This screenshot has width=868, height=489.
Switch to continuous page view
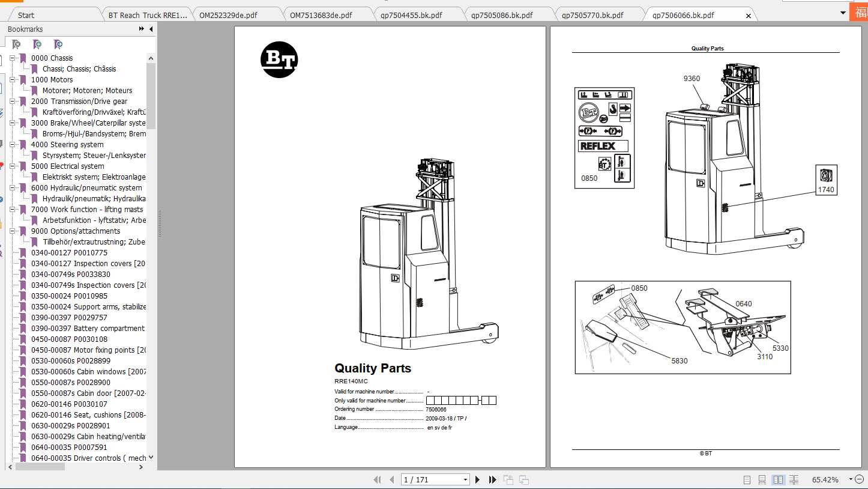point(762,479)
